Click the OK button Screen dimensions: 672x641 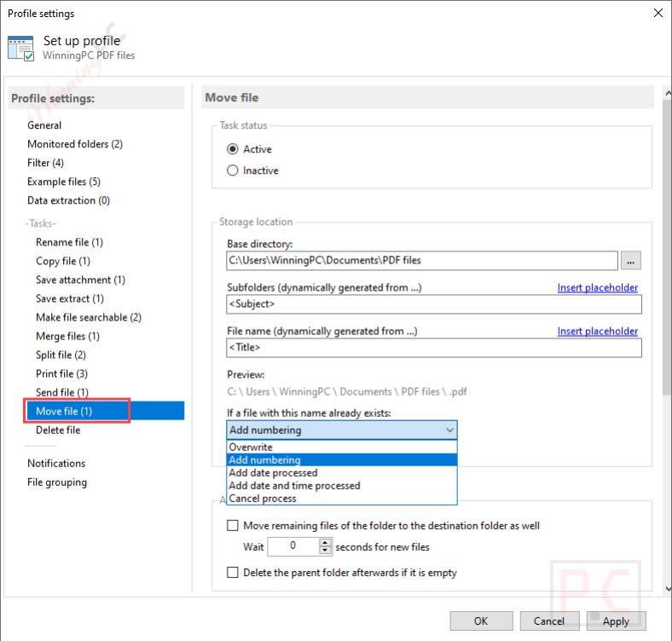[481, 621]
